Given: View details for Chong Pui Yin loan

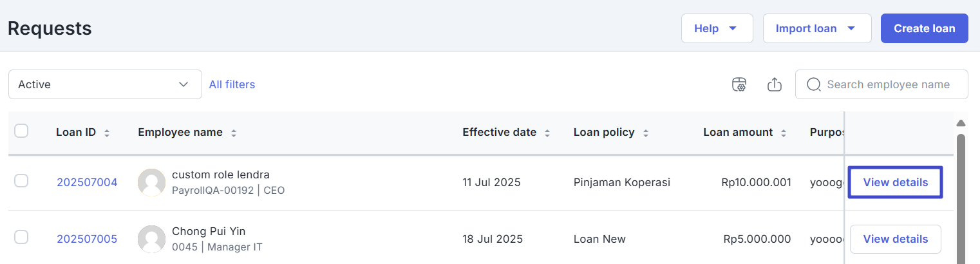Looking at the screenshot, I should 895,239.
